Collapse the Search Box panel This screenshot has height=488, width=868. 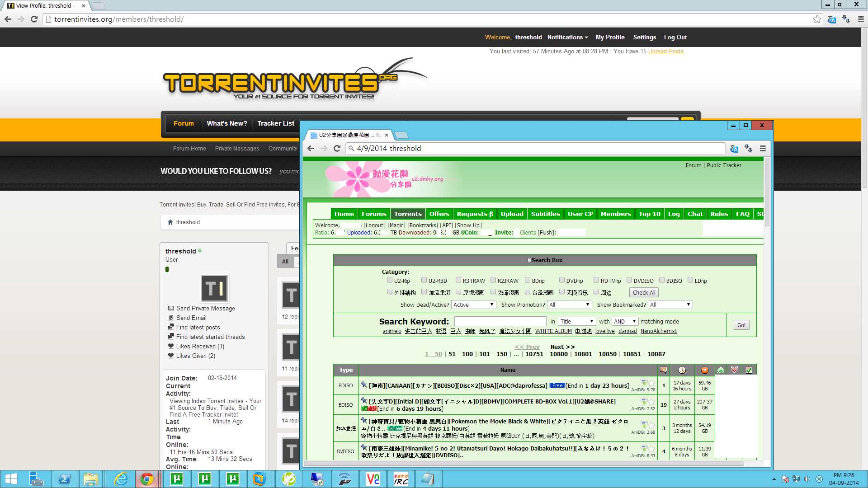529,260
